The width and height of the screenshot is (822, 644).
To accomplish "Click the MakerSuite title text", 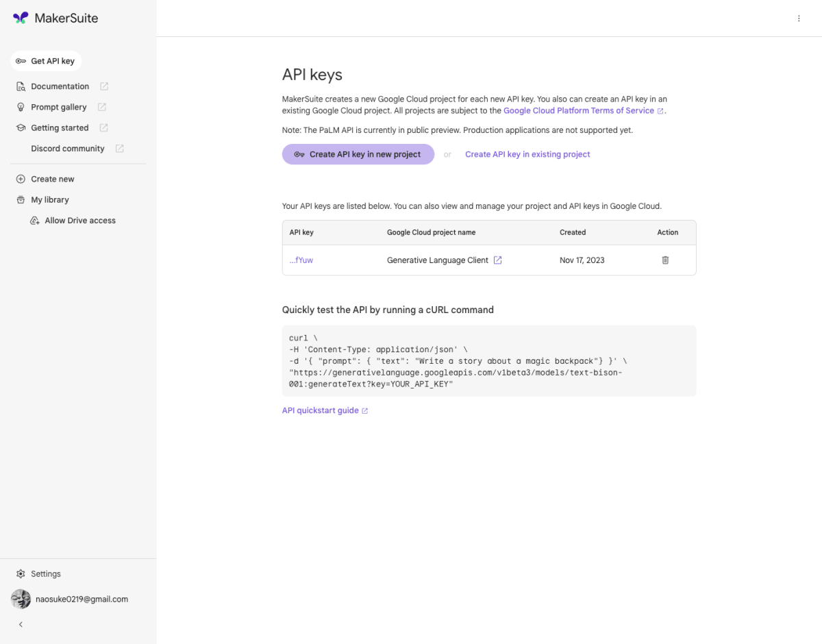I will pyautogui.click(x=66, y=18).
